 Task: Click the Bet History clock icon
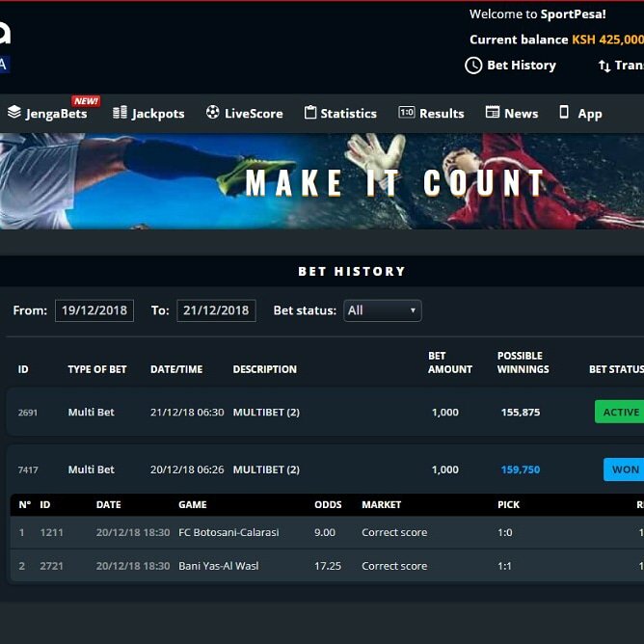coord(473,66)
